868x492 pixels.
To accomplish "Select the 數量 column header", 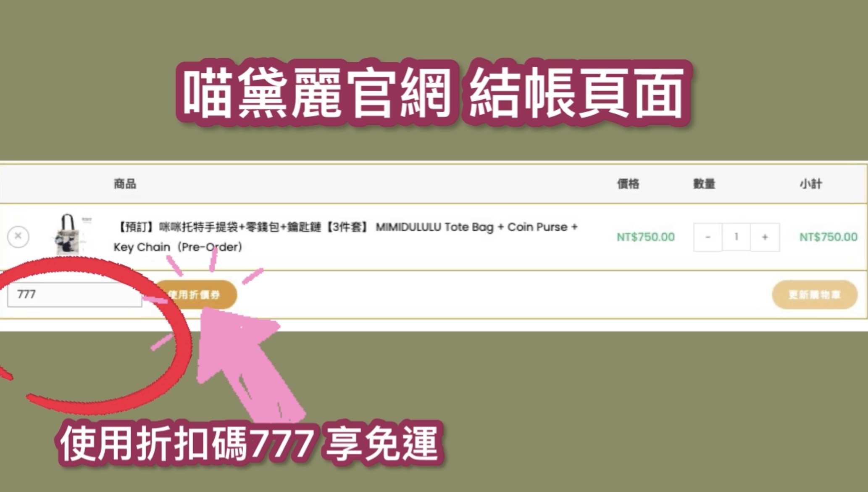I will pos(704,184).
